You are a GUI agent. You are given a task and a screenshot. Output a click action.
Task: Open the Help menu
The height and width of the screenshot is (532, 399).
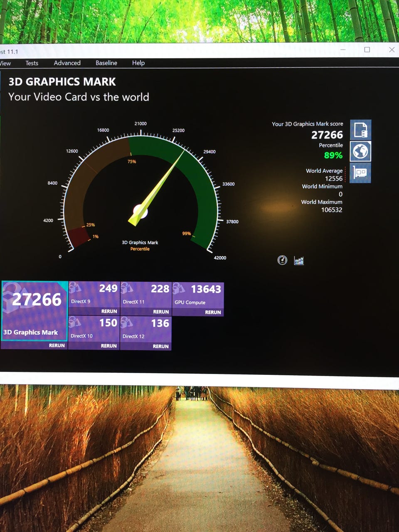coord(138,63)
